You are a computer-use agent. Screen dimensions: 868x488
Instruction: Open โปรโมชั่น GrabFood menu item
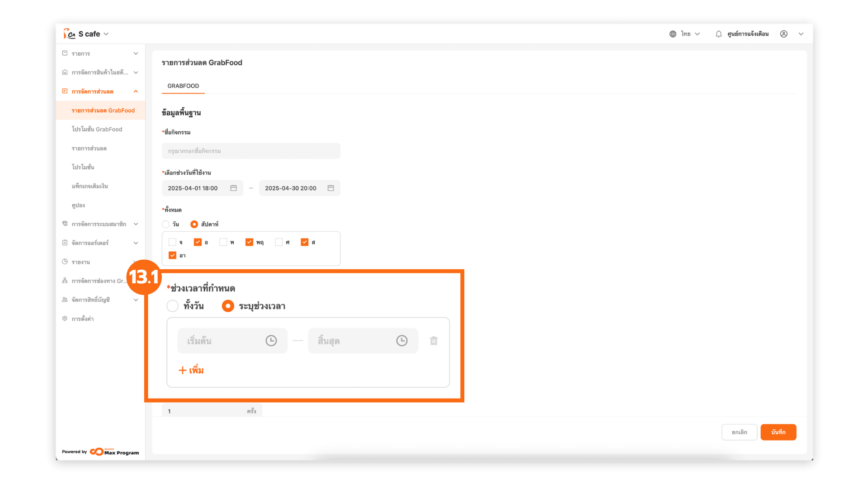tap(97, 129)
